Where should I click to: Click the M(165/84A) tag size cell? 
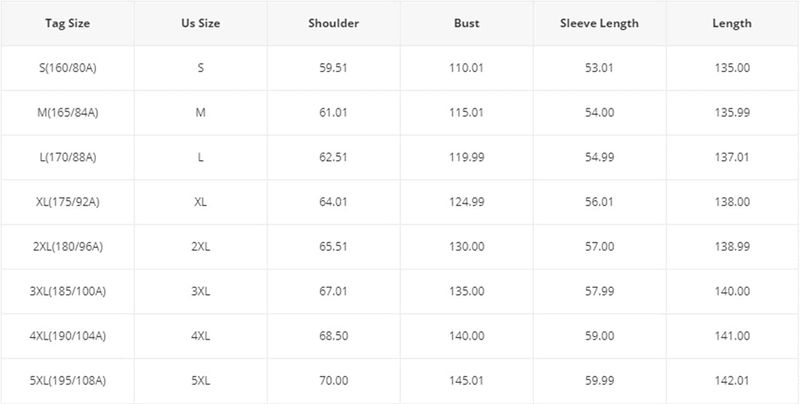click(68, 112)
